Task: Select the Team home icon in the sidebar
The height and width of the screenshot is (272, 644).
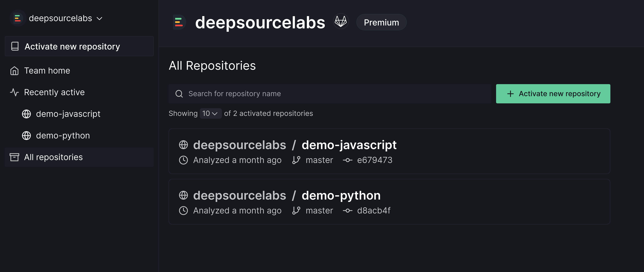Action: pos(15,71)
